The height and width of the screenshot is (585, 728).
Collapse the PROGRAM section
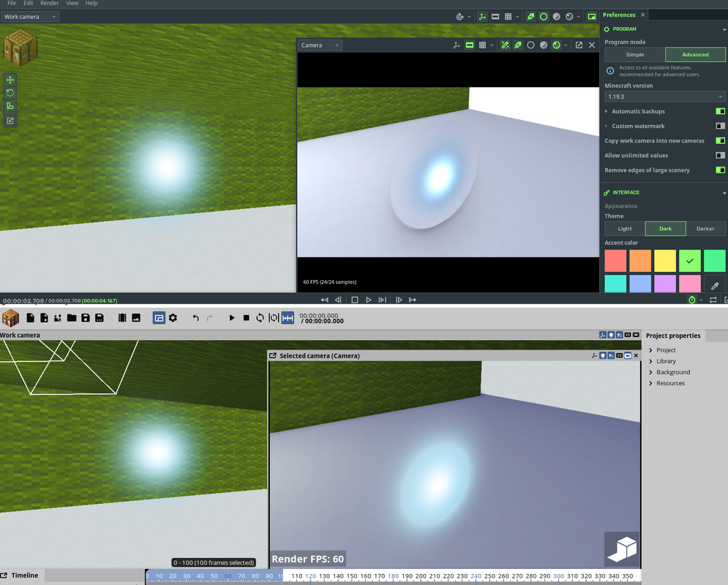coord(724,29)
